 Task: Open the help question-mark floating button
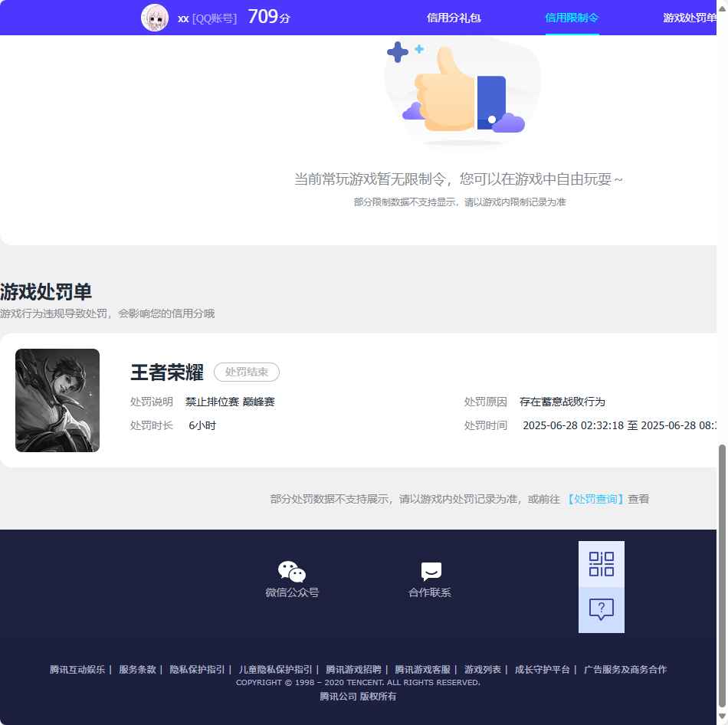[602, 610]
